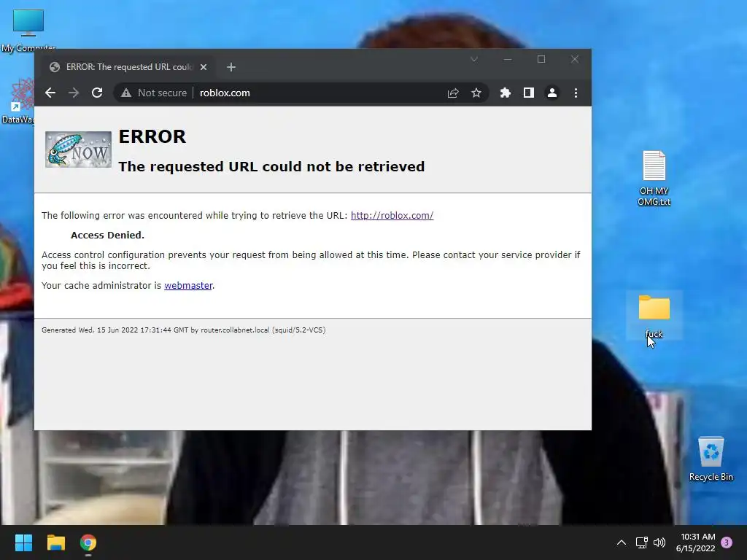Click the Access Denied. text
Viewport: 747px width, 560px height.
(107, 236)
